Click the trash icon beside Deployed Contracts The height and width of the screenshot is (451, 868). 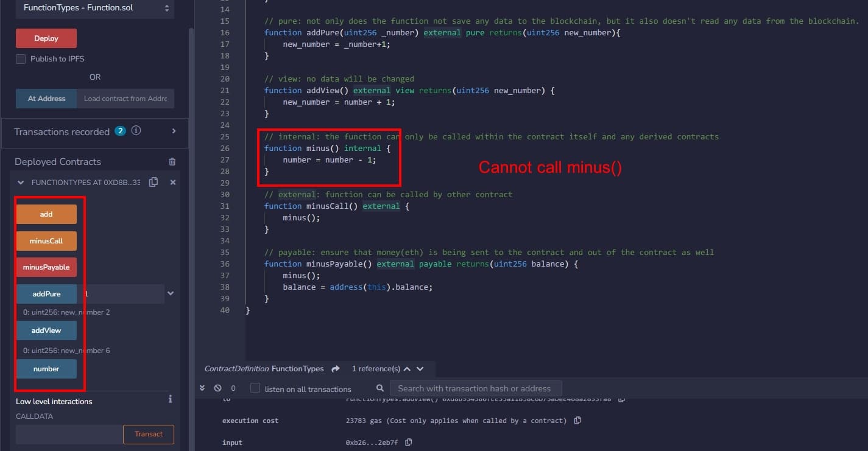coord(172,162)
